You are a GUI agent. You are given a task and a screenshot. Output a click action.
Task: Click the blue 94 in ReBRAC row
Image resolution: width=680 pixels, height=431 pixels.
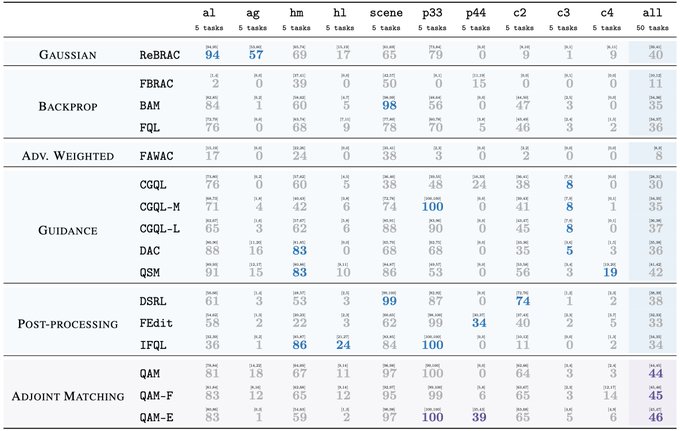coord(212,57)
